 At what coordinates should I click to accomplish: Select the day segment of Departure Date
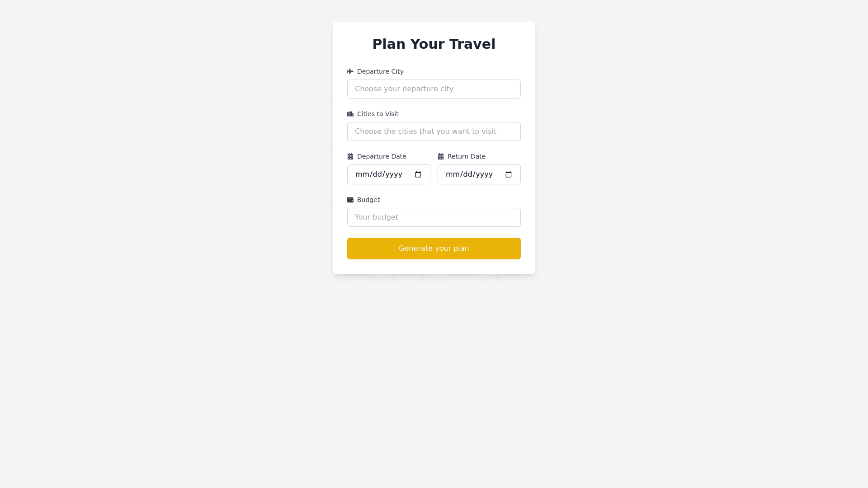click(x=378, y=174)
